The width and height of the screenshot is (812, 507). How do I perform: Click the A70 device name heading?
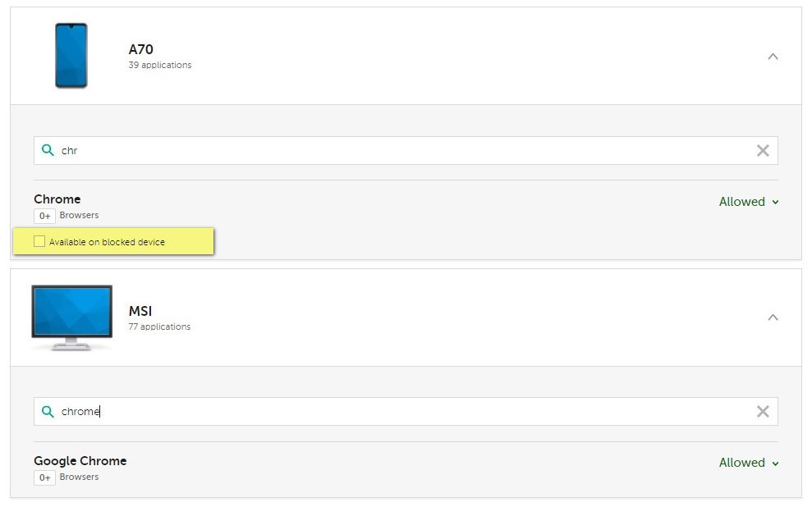pos(140,49)
